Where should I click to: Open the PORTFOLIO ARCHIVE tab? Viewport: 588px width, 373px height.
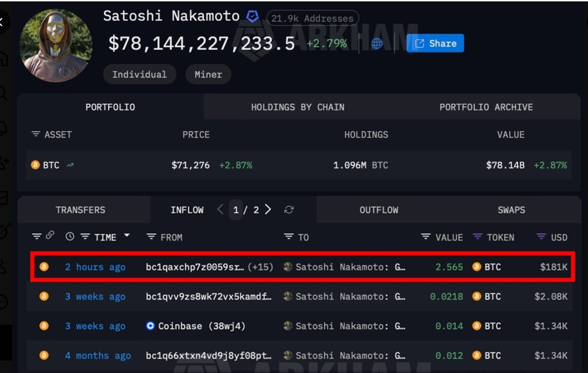pyautogui.click(x=486, y=107)
